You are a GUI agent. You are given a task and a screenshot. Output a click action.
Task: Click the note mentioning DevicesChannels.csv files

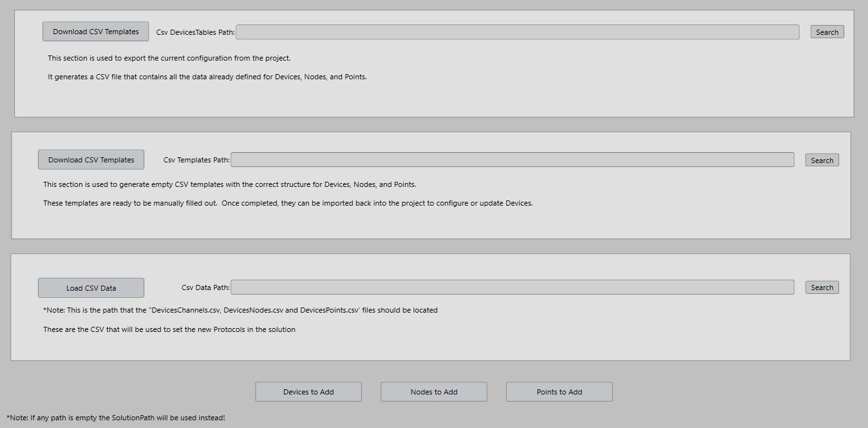(x=240, y=310)
